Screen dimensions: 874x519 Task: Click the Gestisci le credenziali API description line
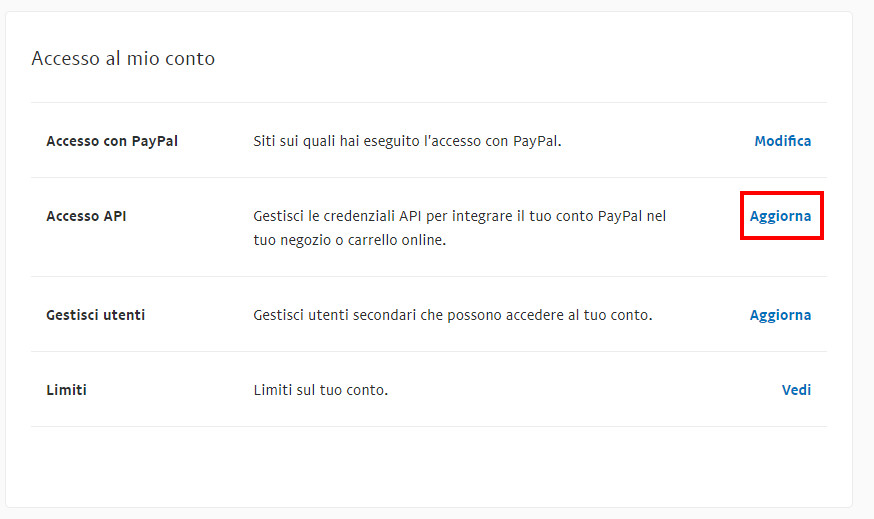click(x=459, y=216)
